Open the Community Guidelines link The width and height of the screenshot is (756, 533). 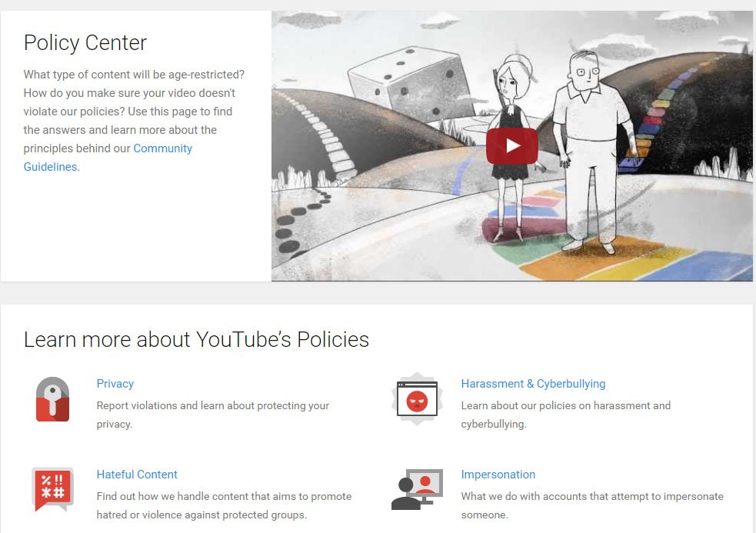108,157
